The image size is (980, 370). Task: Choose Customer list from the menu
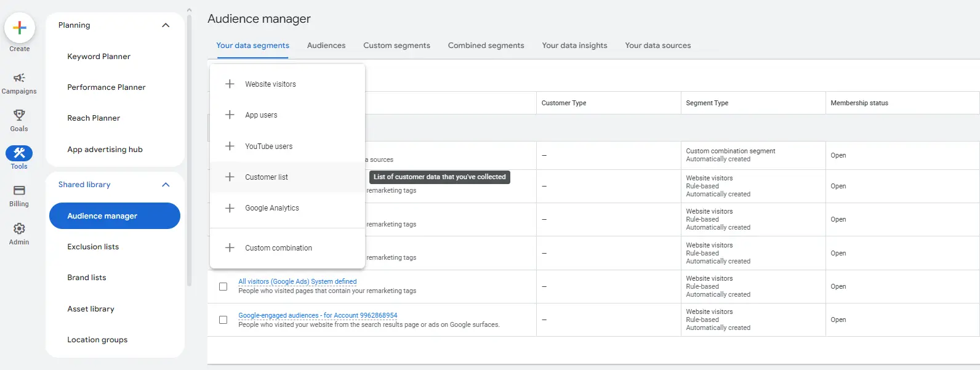click(287, 177)
